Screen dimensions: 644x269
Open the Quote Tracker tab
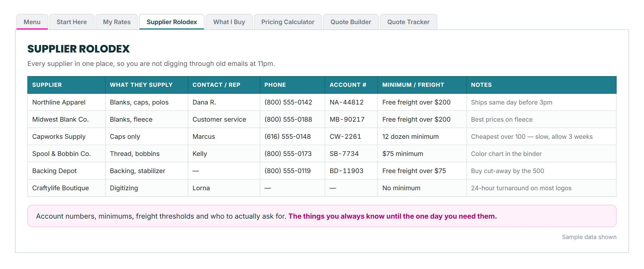pyautogui.click(x=408, y=22)
